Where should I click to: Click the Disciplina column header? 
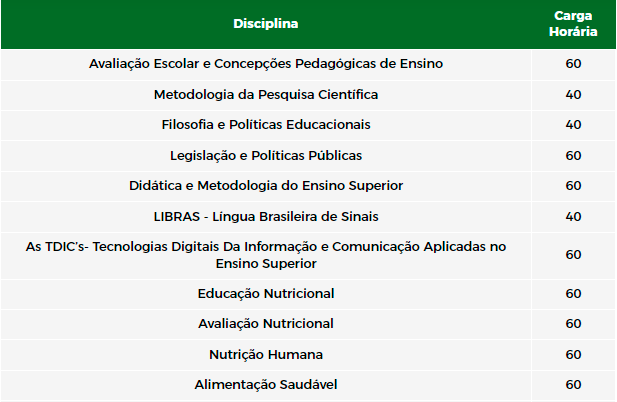point(266,24)
